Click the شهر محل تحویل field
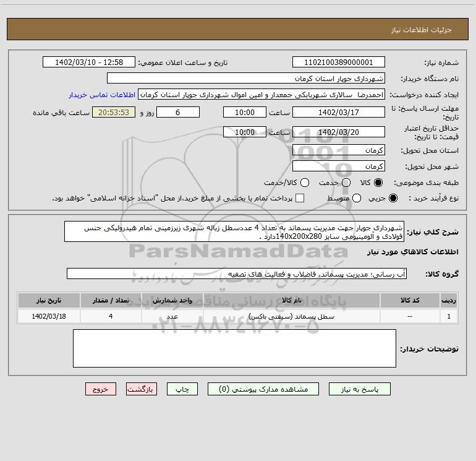This screenshot has width=476, height=461. (339, 166)
